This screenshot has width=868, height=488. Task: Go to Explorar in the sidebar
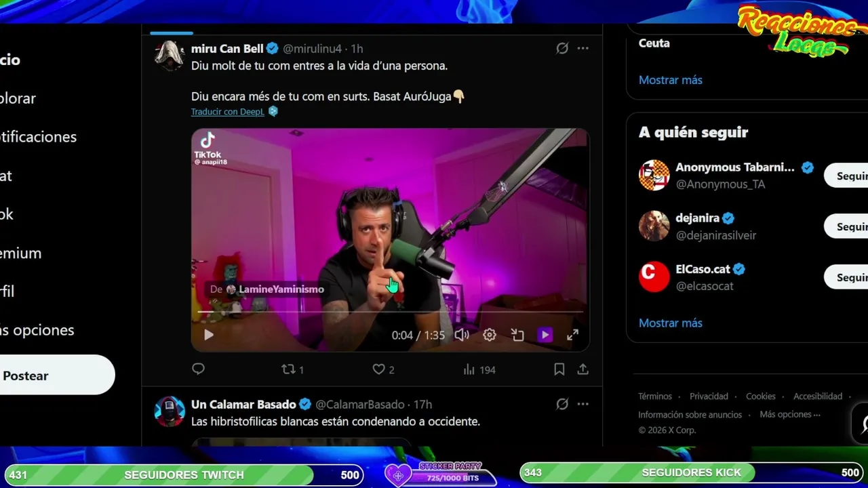coord(18,98)
